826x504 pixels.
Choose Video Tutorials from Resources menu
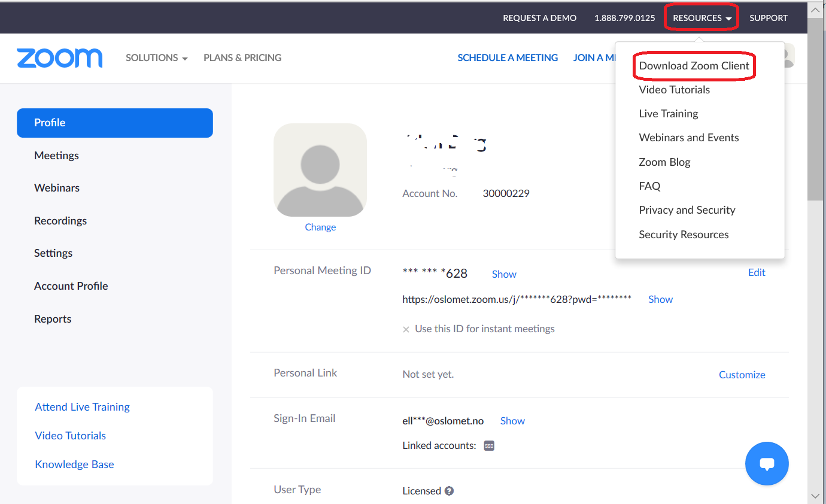(674, 90)
